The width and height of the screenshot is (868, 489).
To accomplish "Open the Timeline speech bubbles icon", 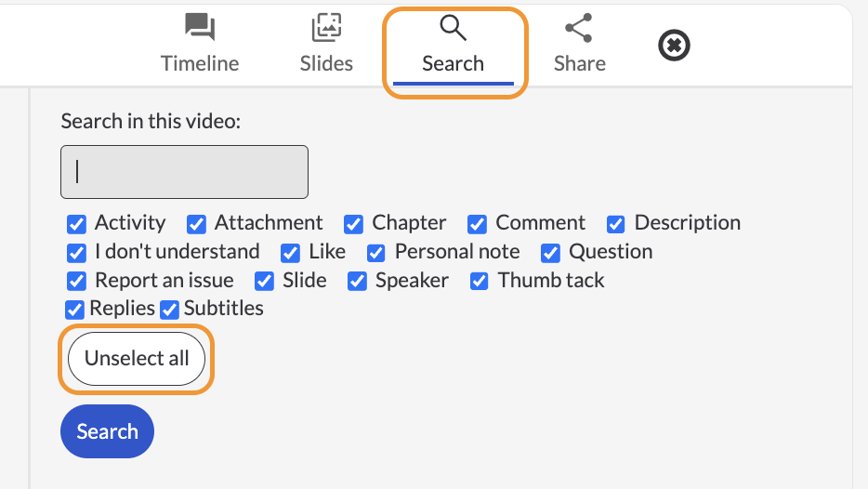I will [200, 27].
